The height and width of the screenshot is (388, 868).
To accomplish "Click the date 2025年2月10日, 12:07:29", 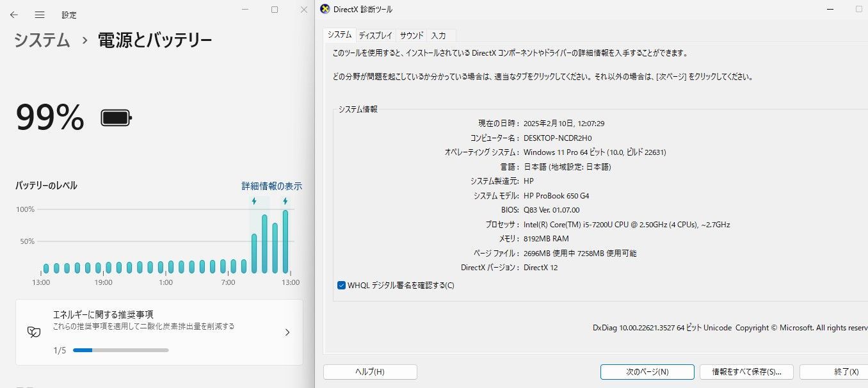I will pyautogui.click(x=564, y=124).
